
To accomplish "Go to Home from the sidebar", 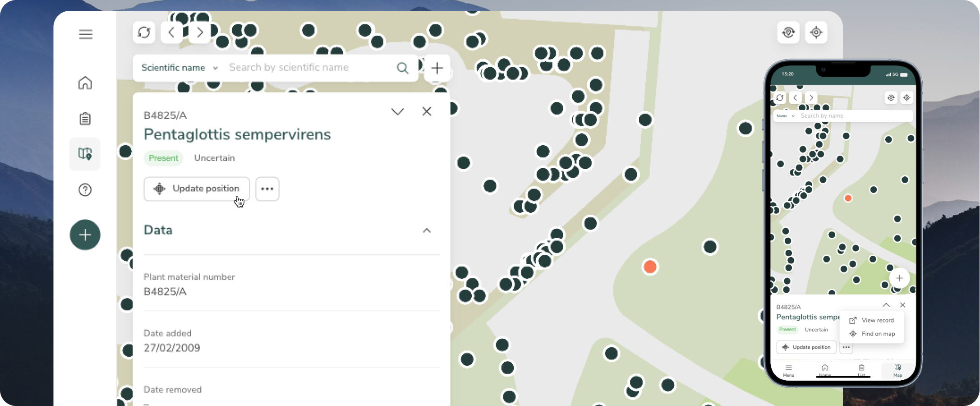I will [85, 83].
